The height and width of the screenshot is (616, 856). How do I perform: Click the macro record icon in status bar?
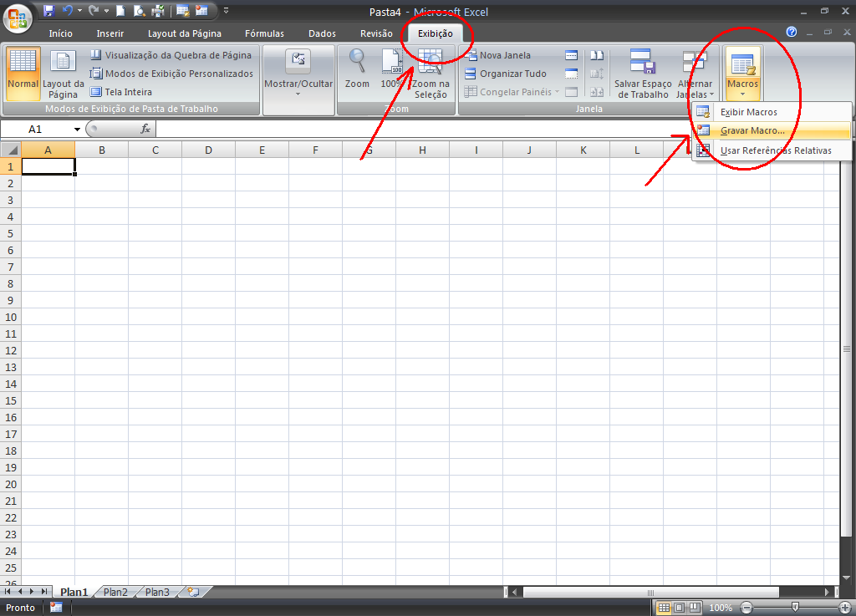point(56,608)
